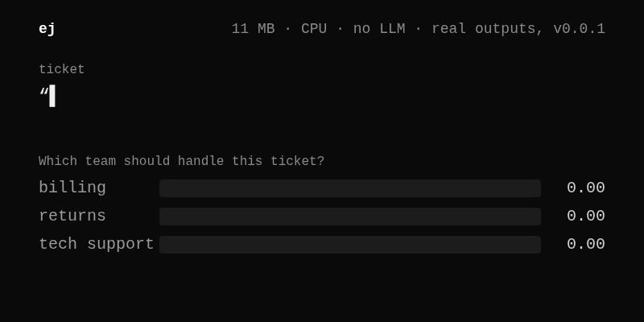Click the ticket text input cursor
Screen dimensions: 644x322
click(52, 96)
